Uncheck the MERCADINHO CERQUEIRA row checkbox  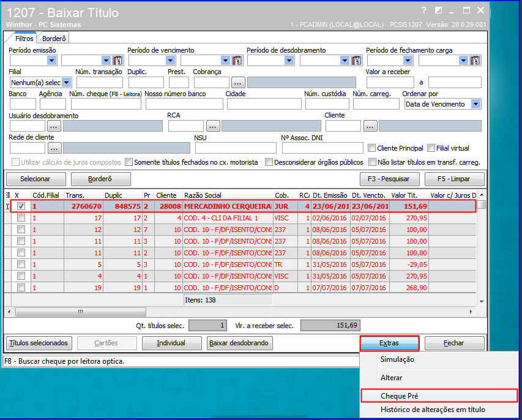(x=21, y=206)
